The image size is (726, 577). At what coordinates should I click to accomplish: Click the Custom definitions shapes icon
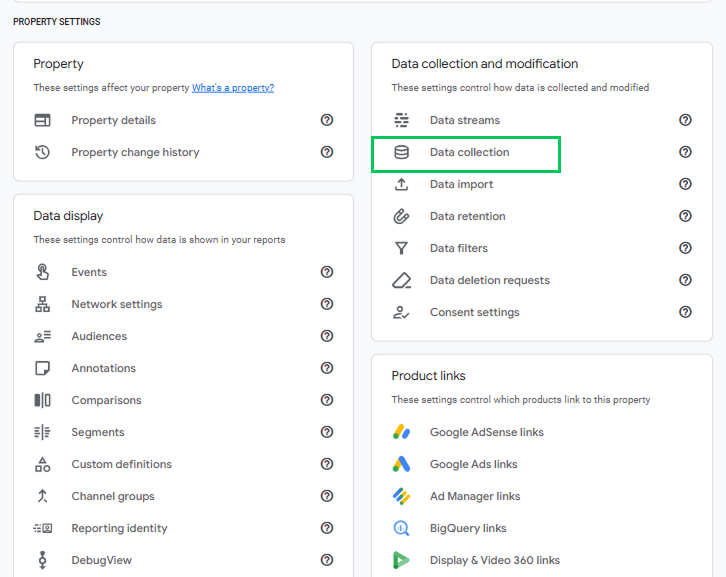(43, 464)
